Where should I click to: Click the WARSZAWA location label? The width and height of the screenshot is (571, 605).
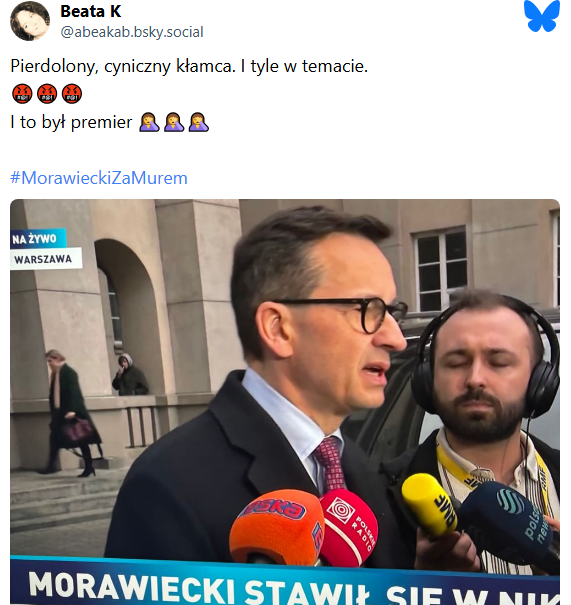(46, 259)
